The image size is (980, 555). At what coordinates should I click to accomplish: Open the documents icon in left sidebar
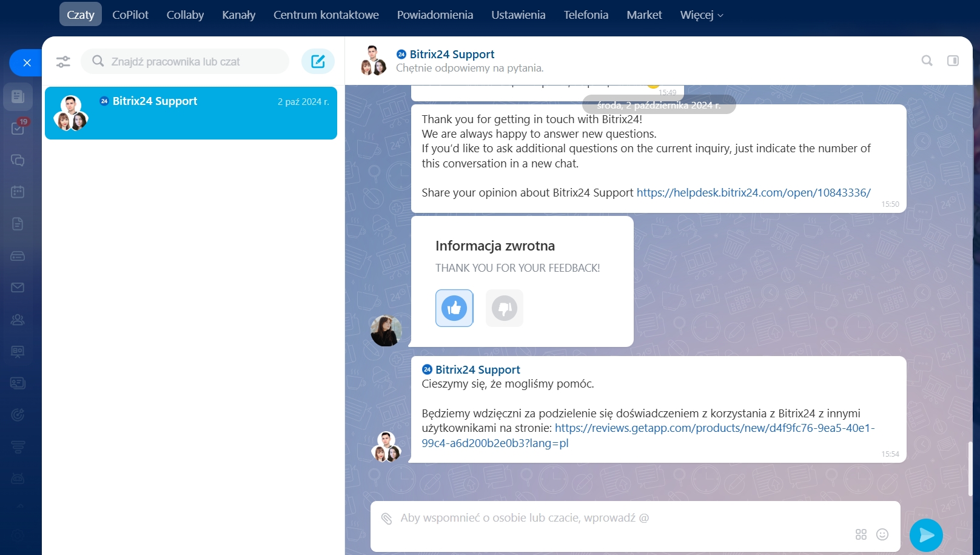click(x=18, y=224)
